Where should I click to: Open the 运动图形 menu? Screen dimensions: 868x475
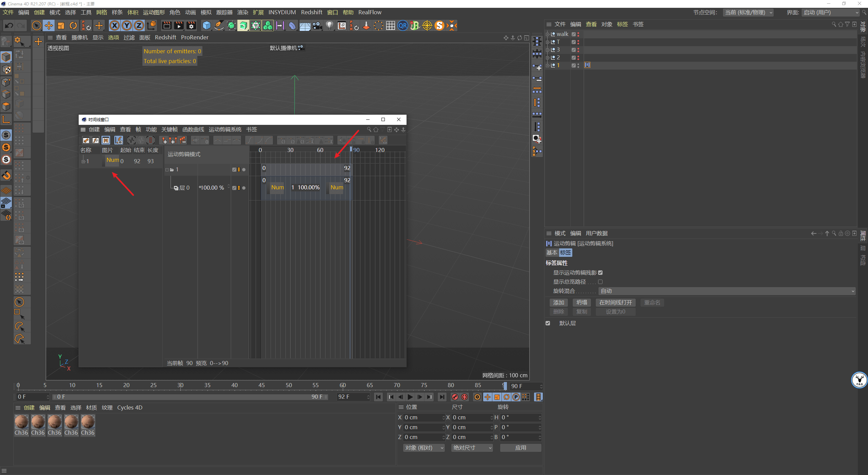[154, 13]
